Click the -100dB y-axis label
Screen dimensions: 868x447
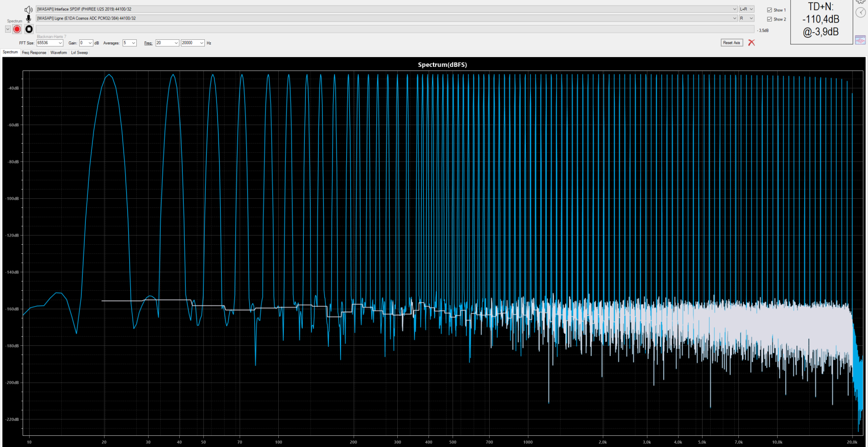pos(13,199)
